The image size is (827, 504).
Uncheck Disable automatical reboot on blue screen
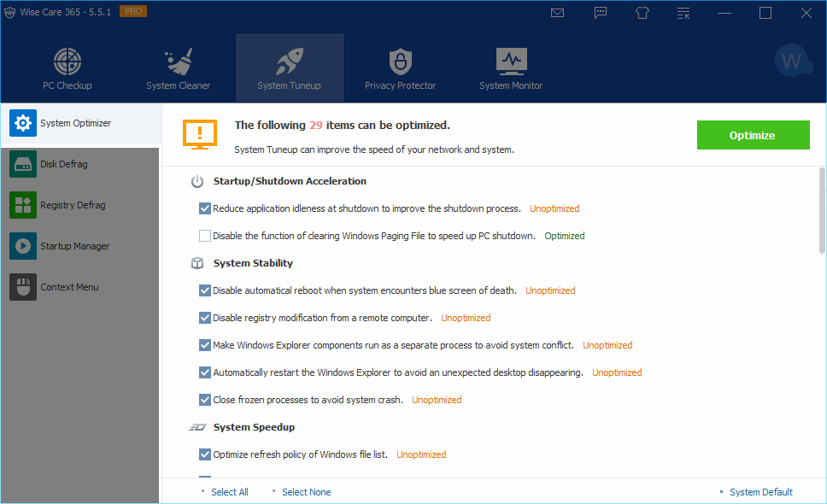coord(205,290)
